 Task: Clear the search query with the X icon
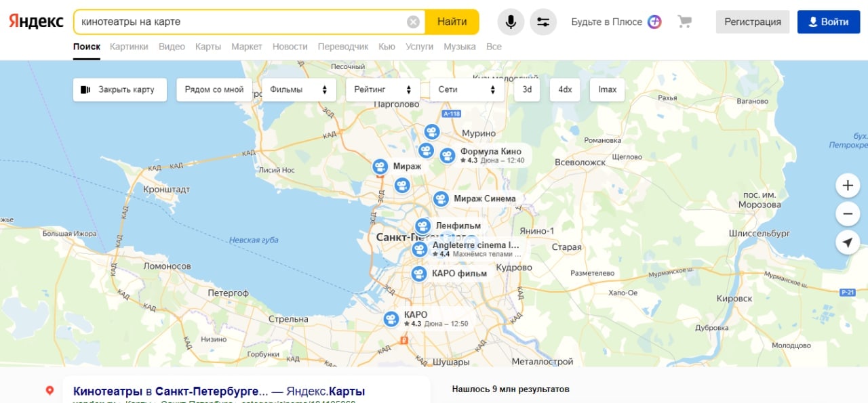coord(413,22)
